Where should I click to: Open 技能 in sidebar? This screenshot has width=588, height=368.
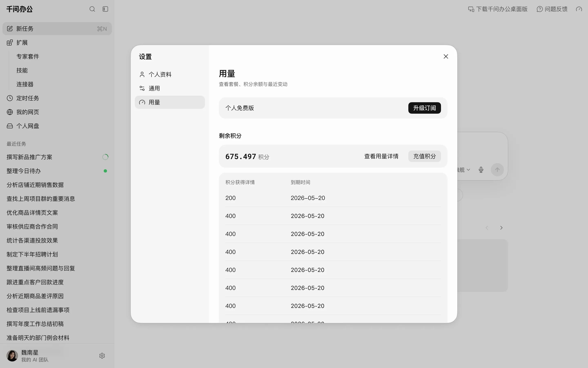22,70
